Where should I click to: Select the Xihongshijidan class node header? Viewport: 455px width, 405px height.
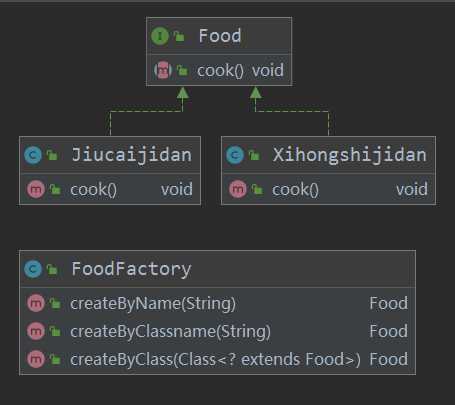[328, 155]
